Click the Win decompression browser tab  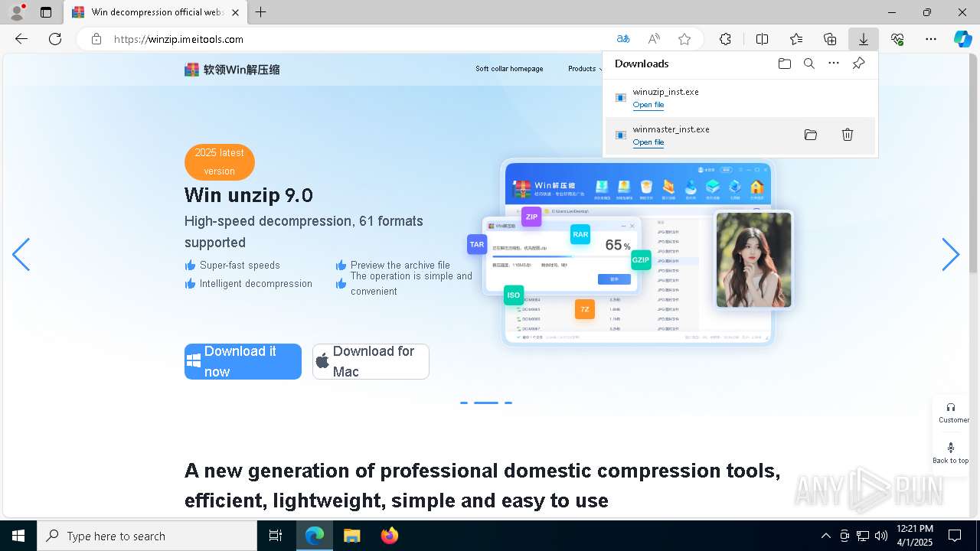point(155,12)
